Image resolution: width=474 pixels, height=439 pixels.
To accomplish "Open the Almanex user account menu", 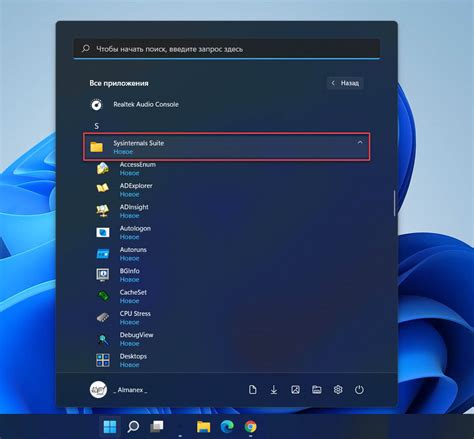I will pos(119,390).
